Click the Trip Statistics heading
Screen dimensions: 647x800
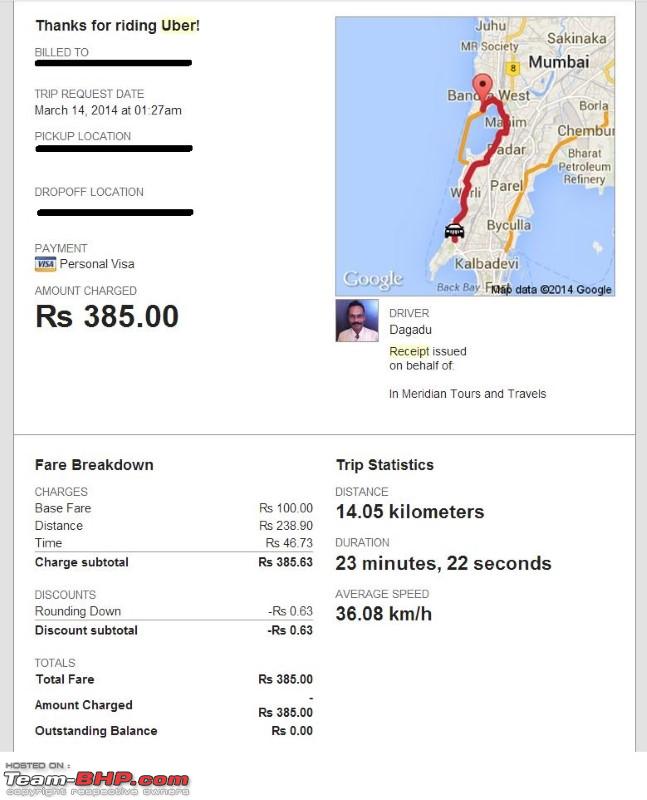pos(385,465)
